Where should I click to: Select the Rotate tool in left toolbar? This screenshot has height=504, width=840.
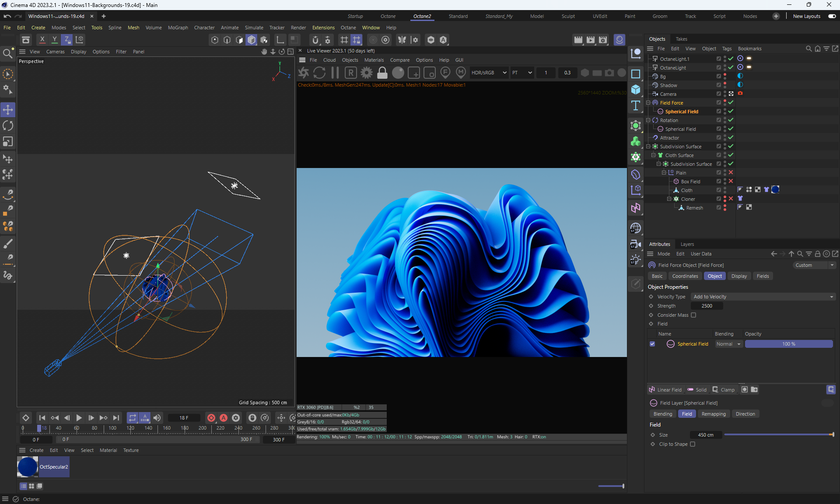[x=8, y=126]
